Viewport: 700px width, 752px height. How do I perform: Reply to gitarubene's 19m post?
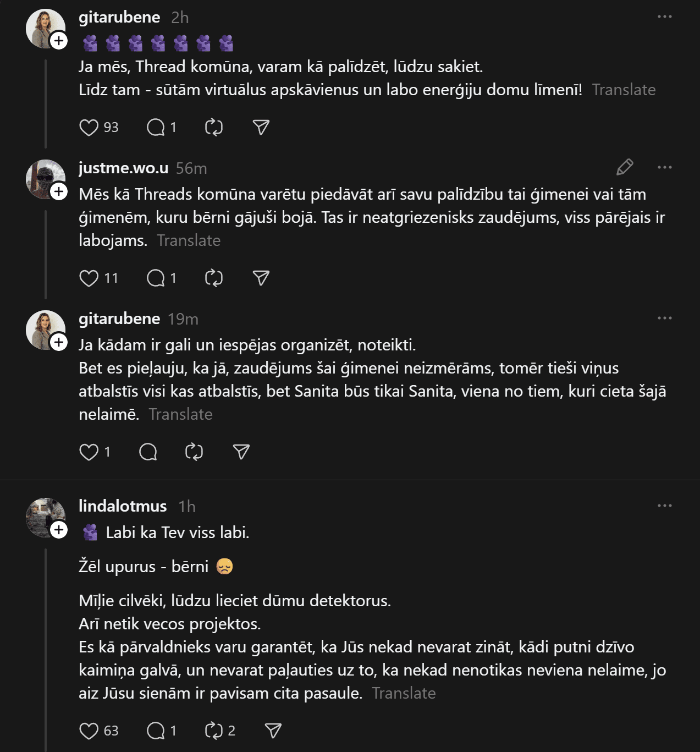coord(148,452)
